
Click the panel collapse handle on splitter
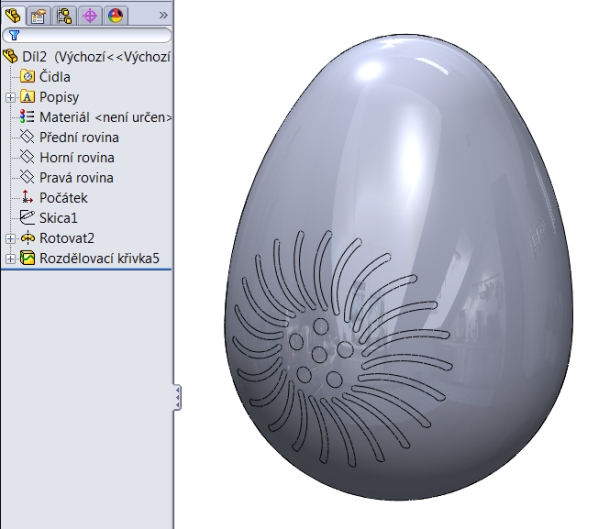[178, 397]
